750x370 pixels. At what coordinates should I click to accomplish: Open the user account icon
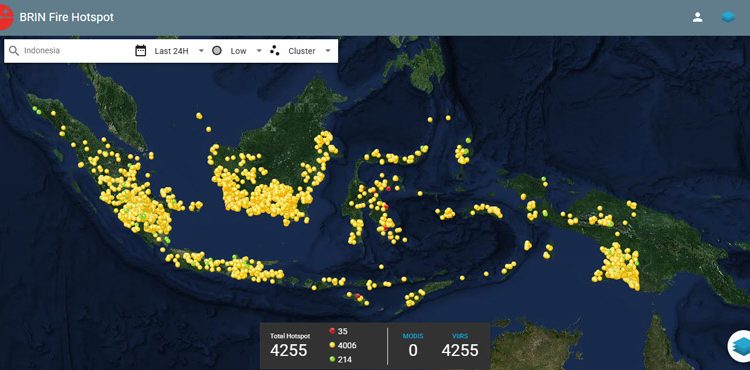[697, 17]
